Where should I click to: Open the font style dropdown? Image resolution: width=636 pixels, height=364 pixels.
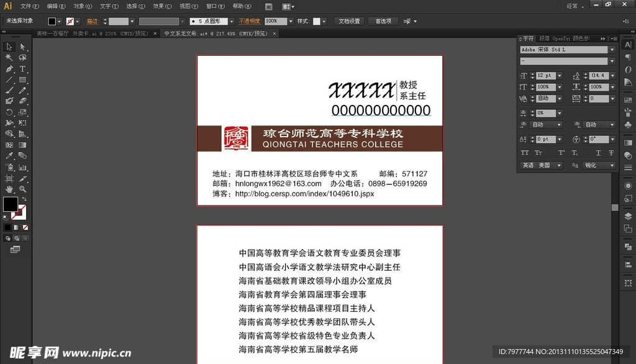click(612, 61)
